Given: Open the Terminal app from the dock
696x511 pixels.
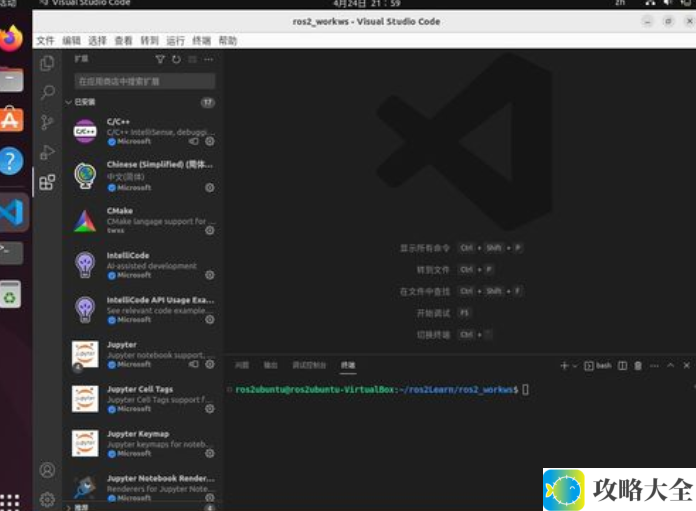Looking at the screenshot, I should (x=12, y=252).
